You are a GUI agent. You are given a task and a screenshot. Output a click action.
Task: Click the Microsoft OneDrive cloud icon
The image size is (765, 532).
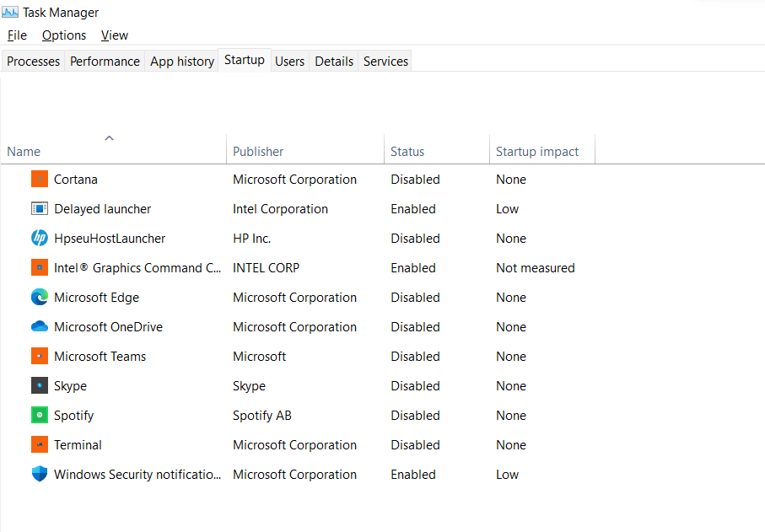pyautogui.click(x=40, y=326)
